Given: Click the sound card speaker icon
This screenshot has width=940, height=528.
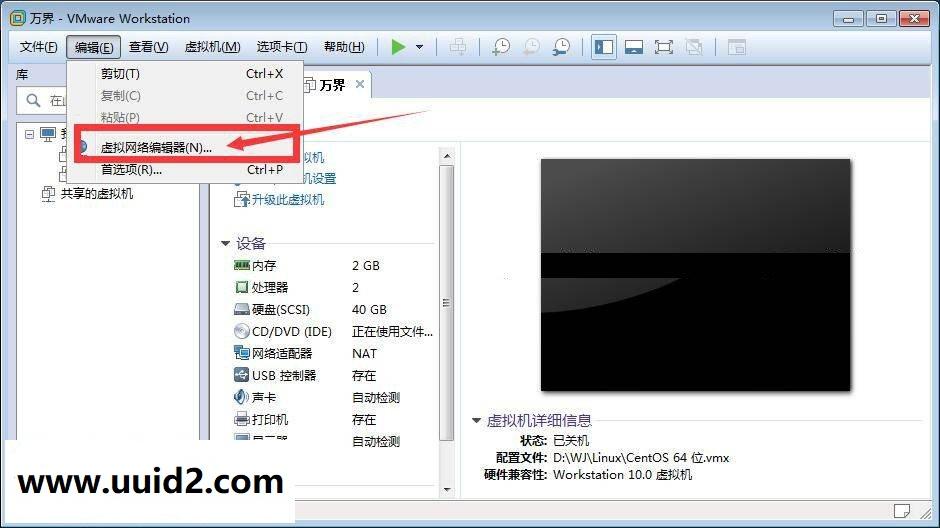Looking at the screenshot, I should (x=241, y=397).
